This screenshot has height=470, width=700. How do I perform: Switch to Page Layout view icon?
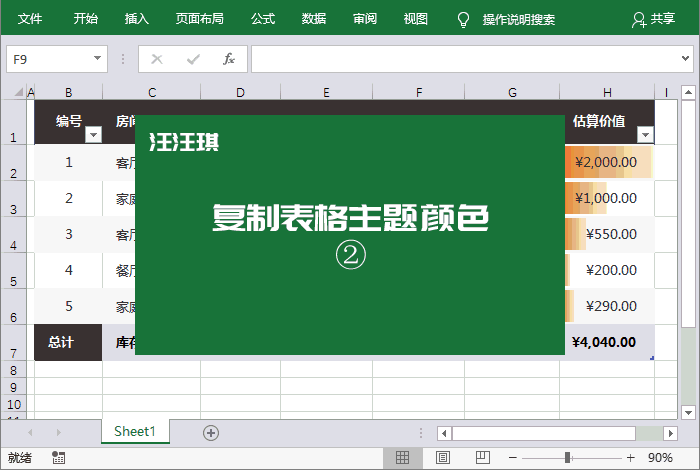click(x=441, y=457)
